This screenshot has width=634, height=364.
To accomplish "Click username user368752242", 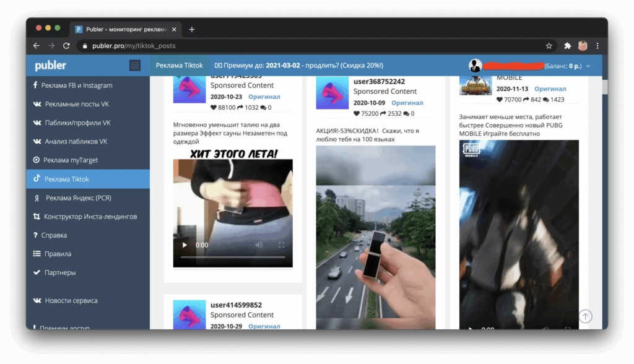I will 379,81.
